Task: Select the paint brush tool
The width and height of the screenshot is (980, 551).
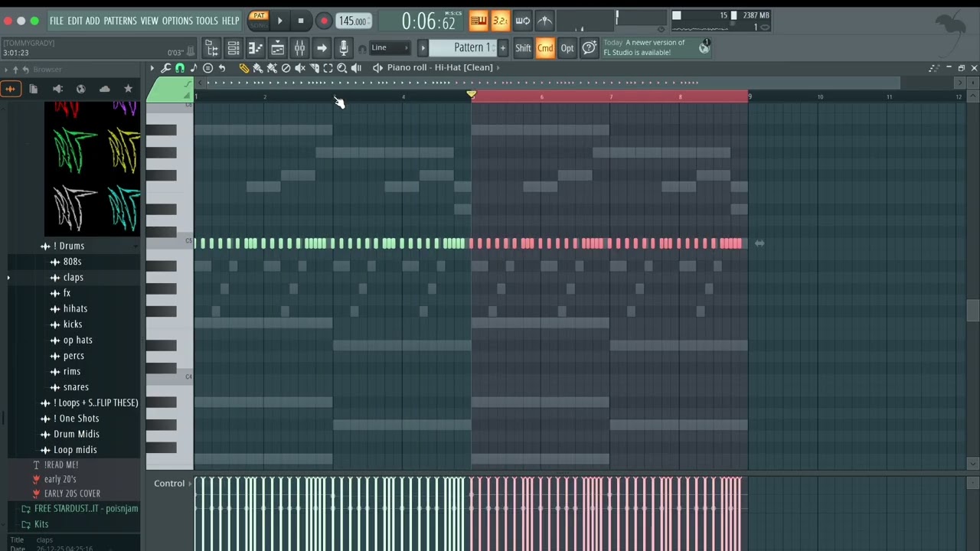Action: (258, 68)
